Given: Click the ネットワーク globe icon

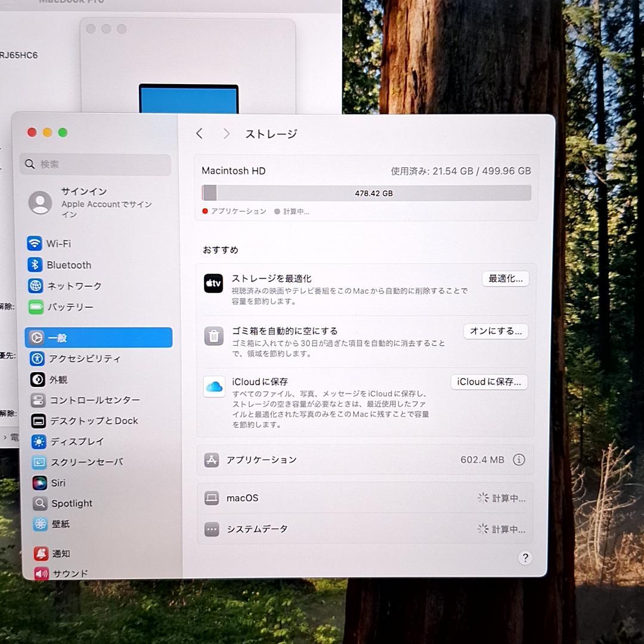Looking at the screenshot, I should pos(36,286).
